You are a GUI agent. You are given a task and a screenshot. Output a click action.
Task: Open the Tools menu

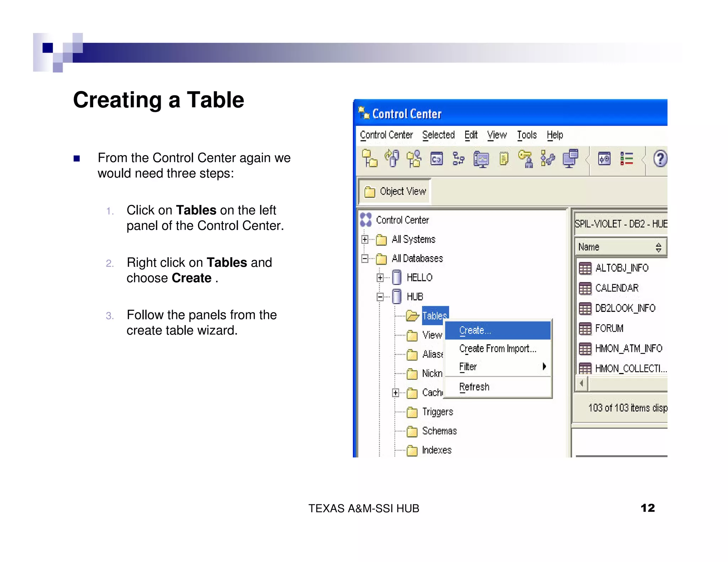[x=527, y=135]
